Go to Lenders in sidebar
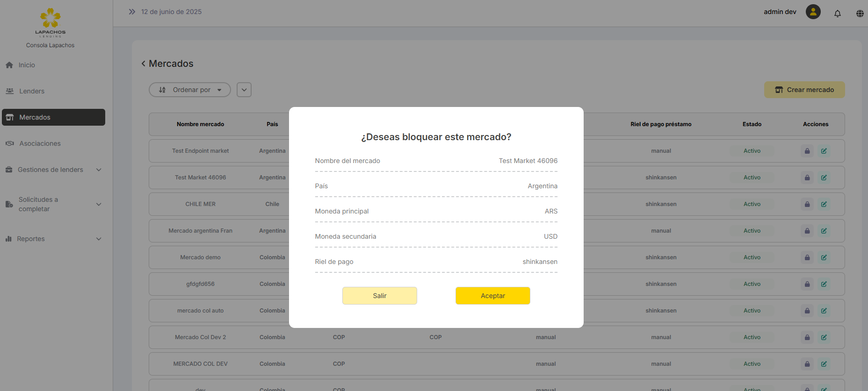 pos(32,91)
